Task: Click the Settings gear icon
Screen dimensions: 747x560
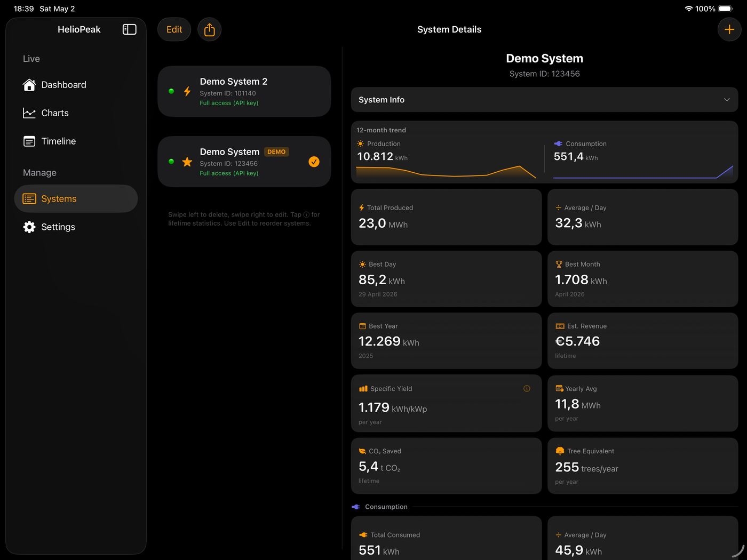Action: pyautogui.click(x=29, y=227)
